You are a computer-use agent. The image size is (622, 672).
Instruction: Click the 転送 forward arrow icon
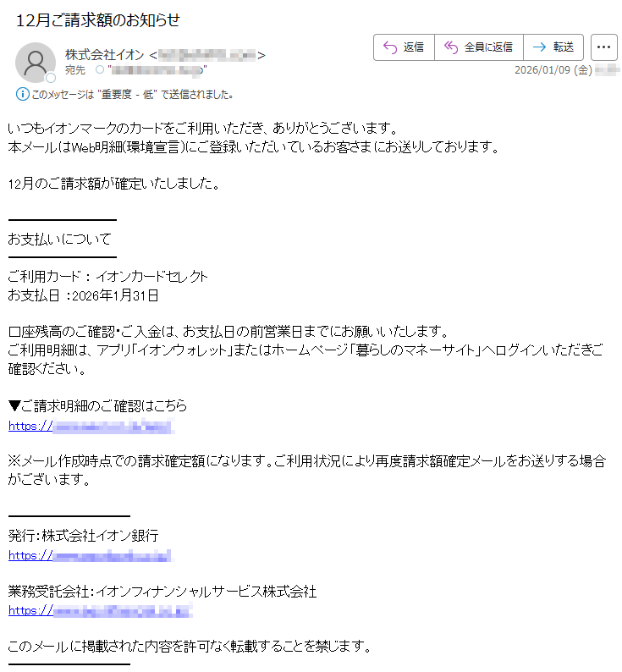coord(539,47)
